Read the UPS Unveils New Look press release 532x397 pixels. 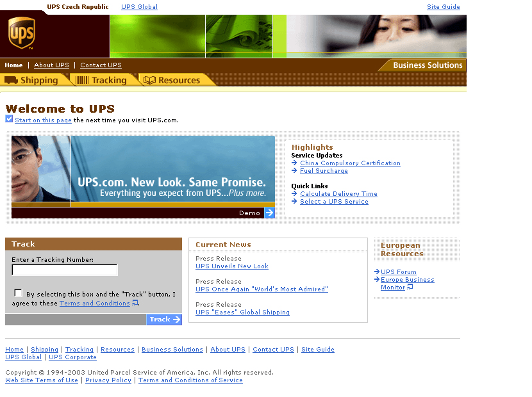[232, 266]
